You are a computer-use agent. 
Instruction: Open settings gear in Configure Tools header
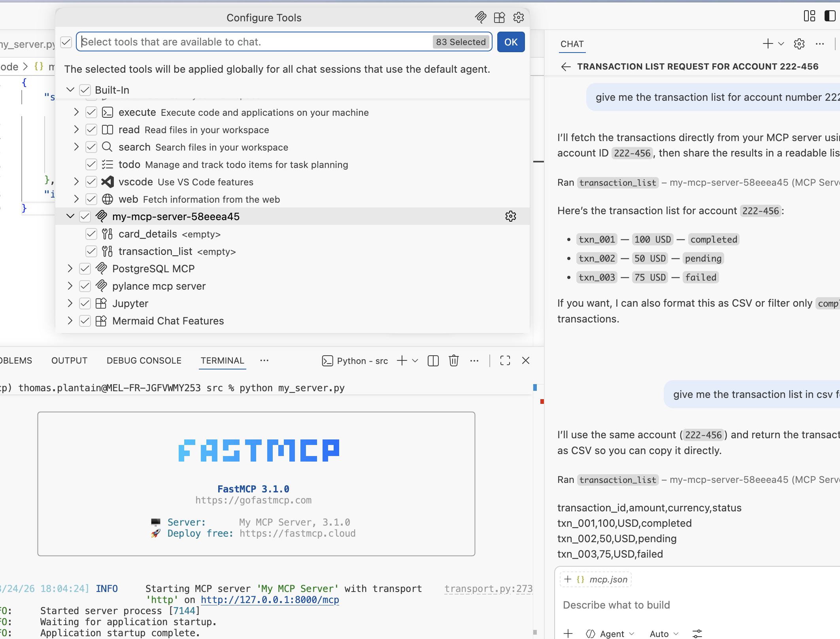point(519,17)
